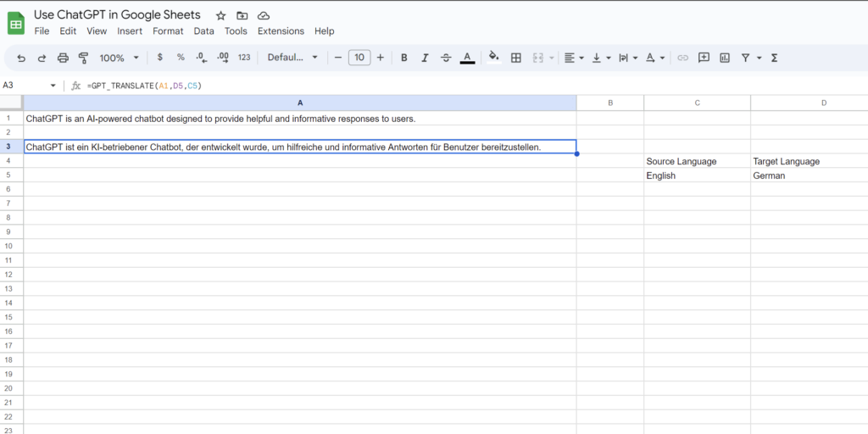This screenshot has width=868, height=434.
Task: Click the format as currency button
Action: tap(159, 58)
